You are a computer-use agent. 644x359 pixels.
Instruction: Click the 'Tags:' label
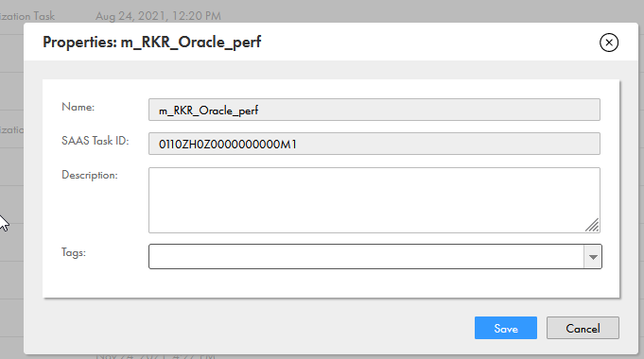[74, 252]
